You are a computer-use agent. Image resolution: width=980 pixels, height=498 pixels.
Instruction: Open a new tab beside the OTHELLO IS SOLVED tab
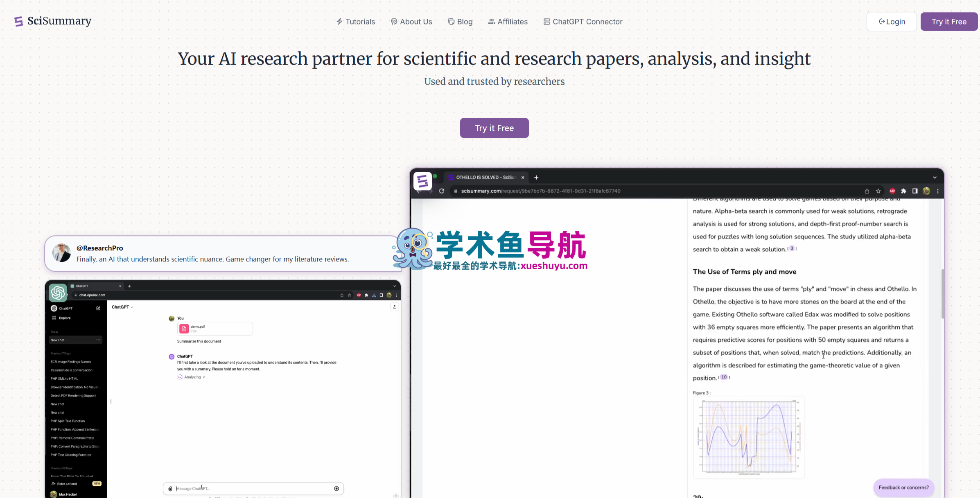(536, 178)
